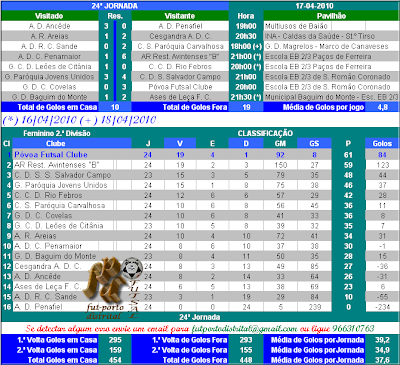Click venue 'Multiusos de Baião'

[296, 26]
